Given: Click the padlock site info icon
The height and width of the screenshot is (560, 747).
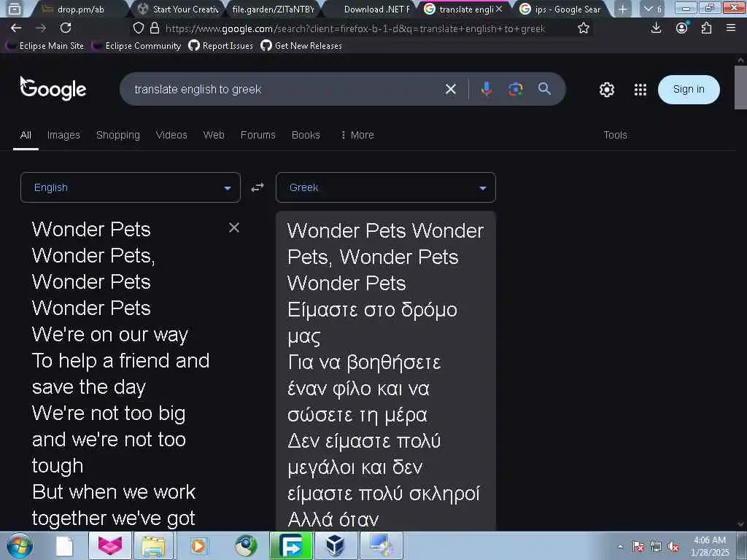Looking at the screenshot, I should (155, 28).
